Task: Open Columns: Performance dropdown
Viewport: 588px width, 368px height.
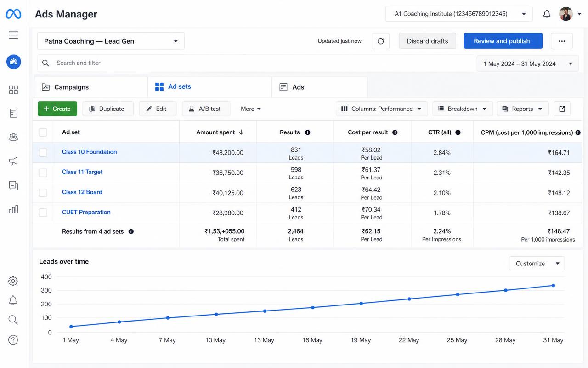Action: click(x=382, y=109)
